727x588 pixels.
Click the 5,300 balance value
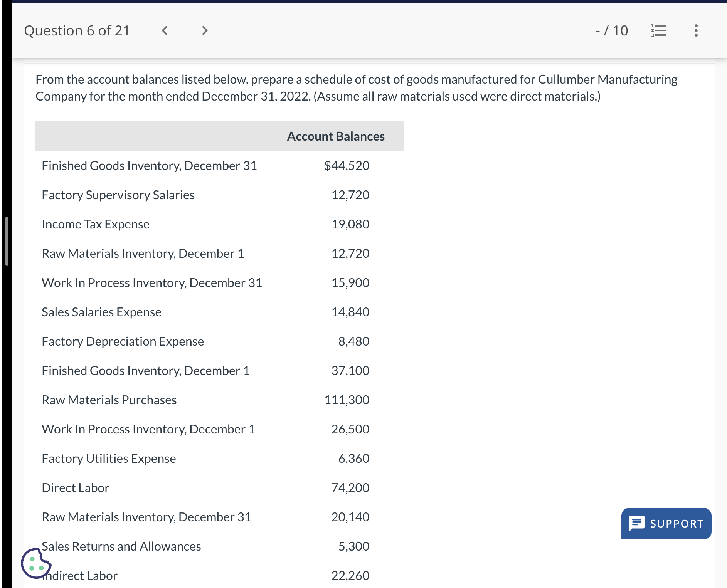353,546
